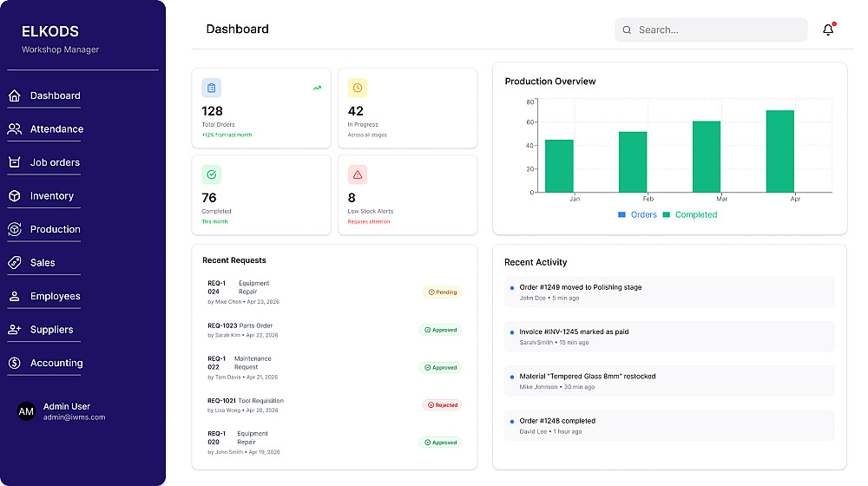
Task: Toggle the Orders legend blue swatch
Action: coord(621,214)
